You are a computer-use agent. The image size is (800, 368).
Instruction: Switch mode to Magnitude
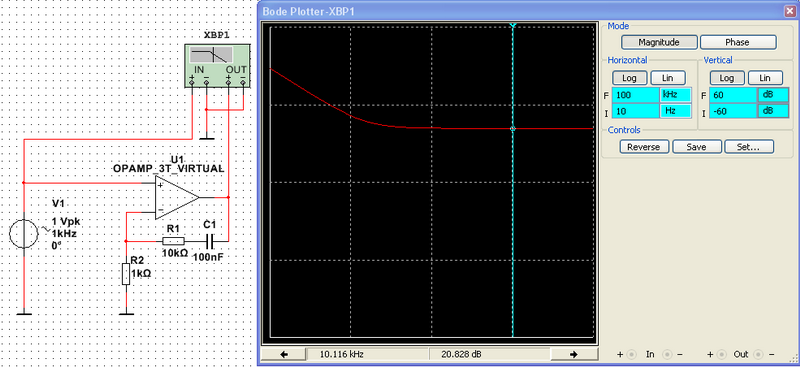pos(659,42)
